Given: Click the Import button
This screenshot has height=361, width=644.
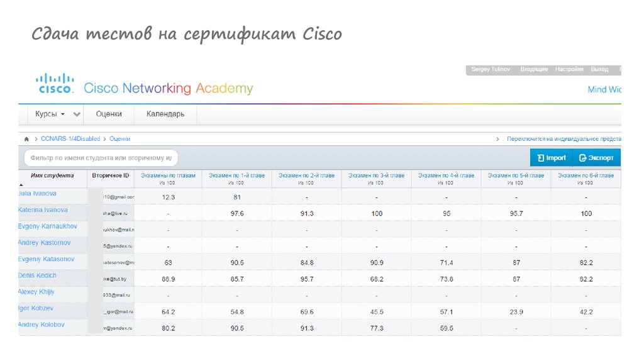Looking at the screenshot, I should (552, 158).
